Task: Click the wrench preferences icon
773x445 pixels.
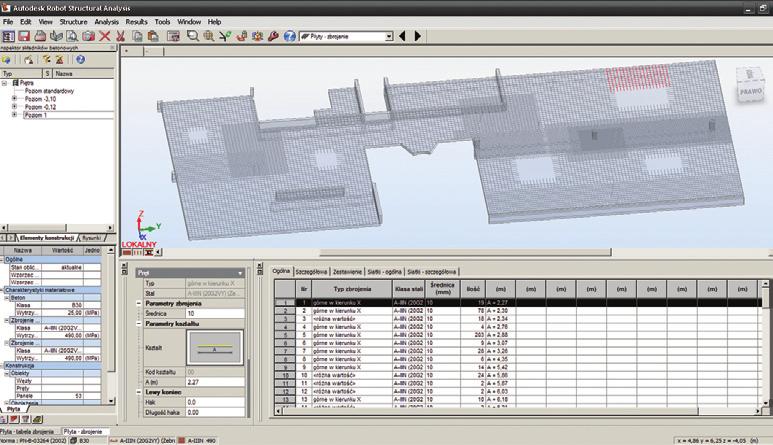Action: pos(273,36)
